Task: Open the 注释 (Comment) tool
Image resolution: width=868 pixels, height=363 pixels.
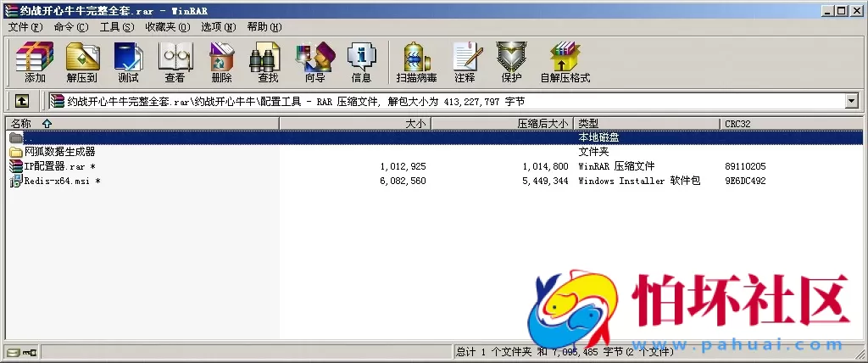Action: 466,57
